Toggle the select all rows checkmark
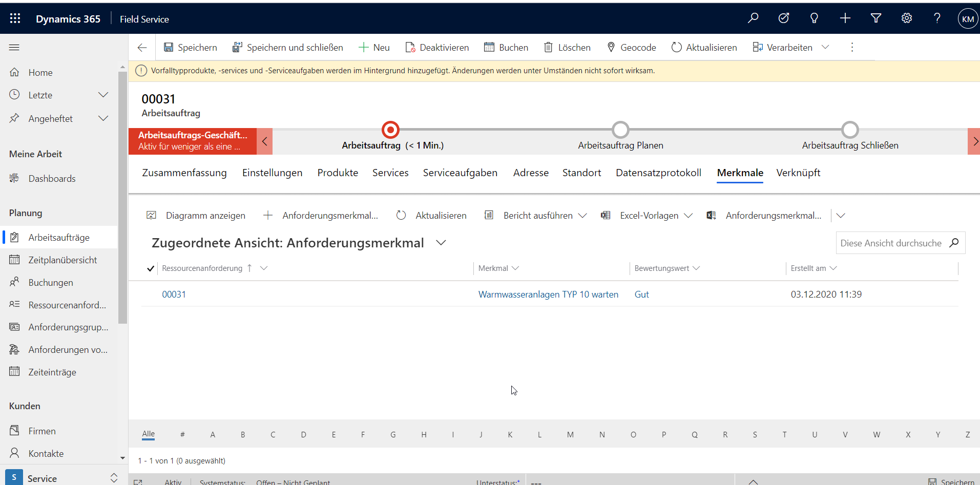Screen dimensions: 980x485 151,268
